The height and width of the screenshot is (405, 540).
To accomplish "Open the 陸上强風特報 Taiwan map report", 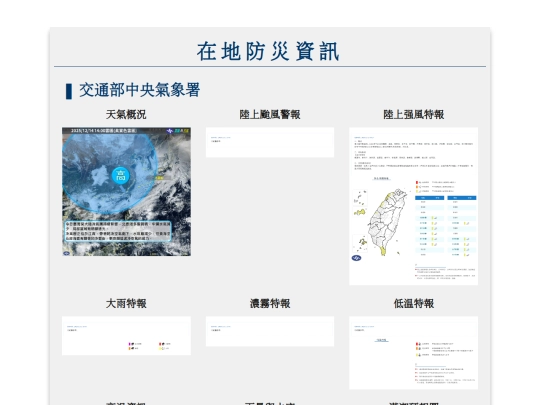I will click(x=413, y=206).
